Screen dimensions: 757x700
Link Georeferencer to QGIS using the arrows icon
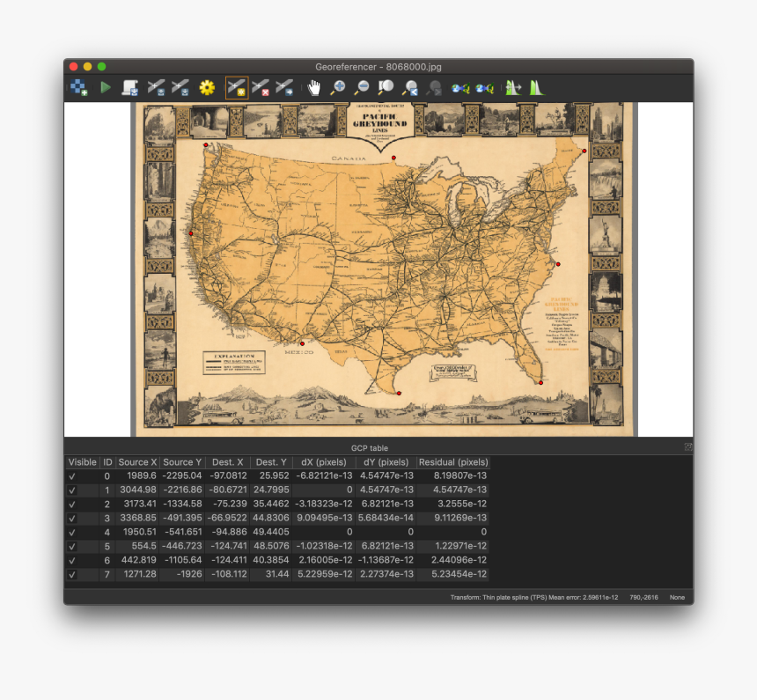pos(460,86)
